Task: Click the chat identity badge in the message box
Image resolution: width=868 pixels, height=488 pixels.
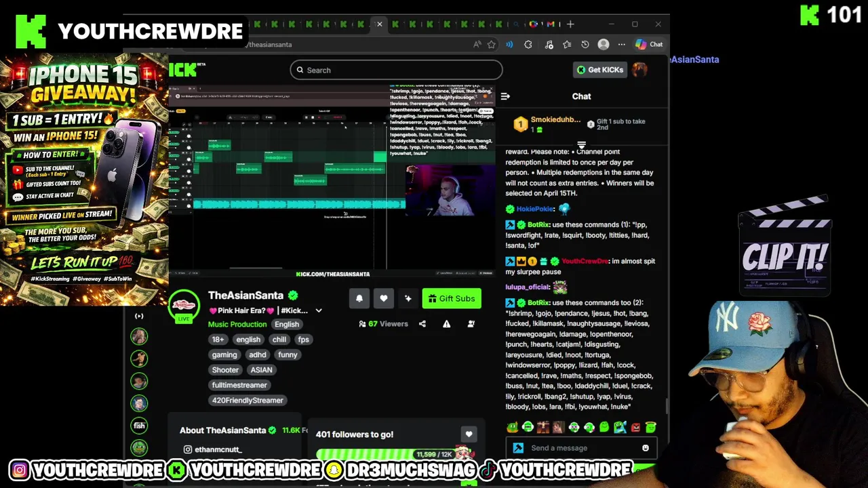Action: [x=518, y=448]
